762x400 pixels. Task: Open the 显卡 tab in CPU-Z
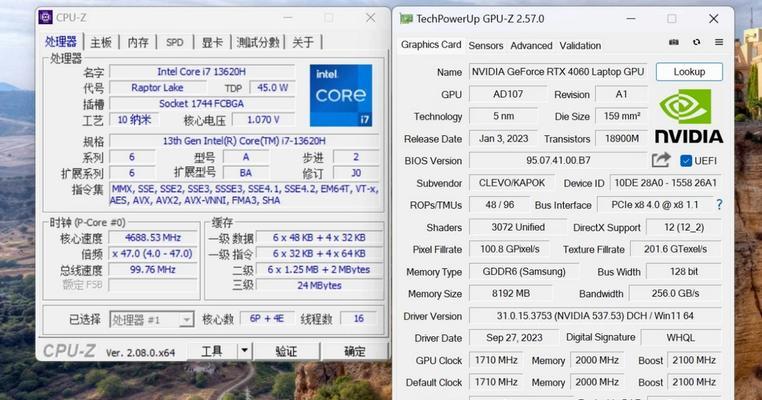[x=212, y=42]
